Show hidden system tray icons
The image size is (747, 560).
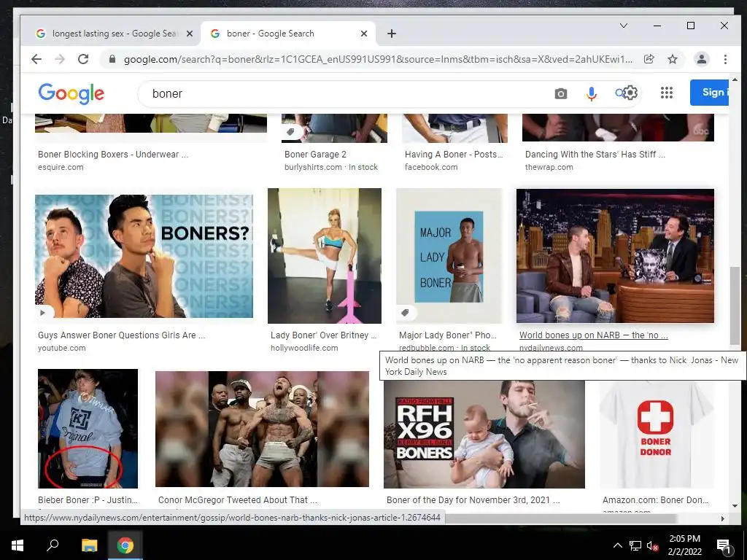(617, 545)
